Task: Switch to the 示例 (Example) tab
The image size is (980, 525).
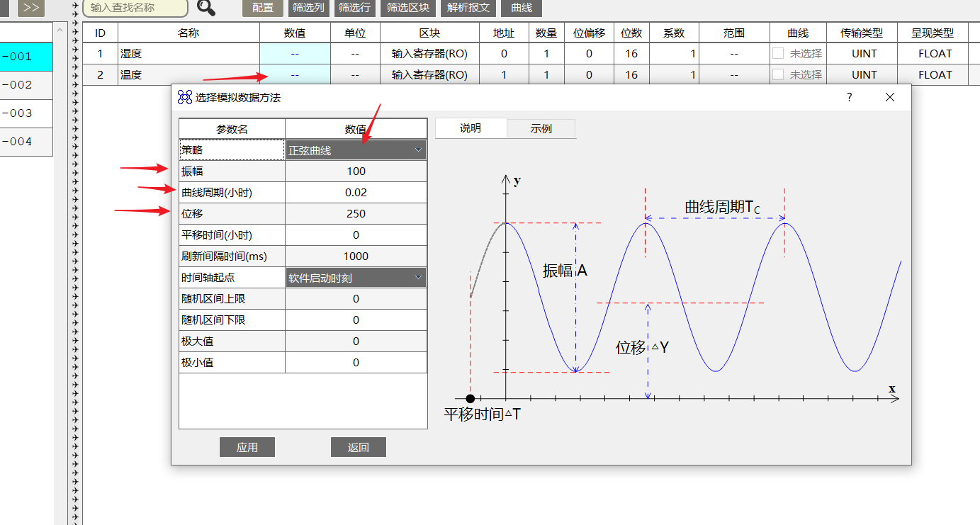Action: (x=541, y=128)
